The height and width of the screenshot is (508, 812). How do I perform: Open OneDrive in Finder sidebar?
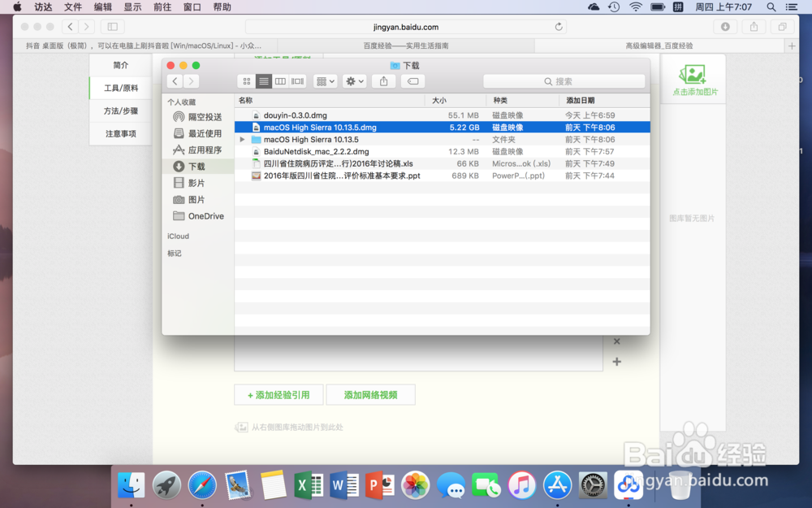(x=199, y=216)
